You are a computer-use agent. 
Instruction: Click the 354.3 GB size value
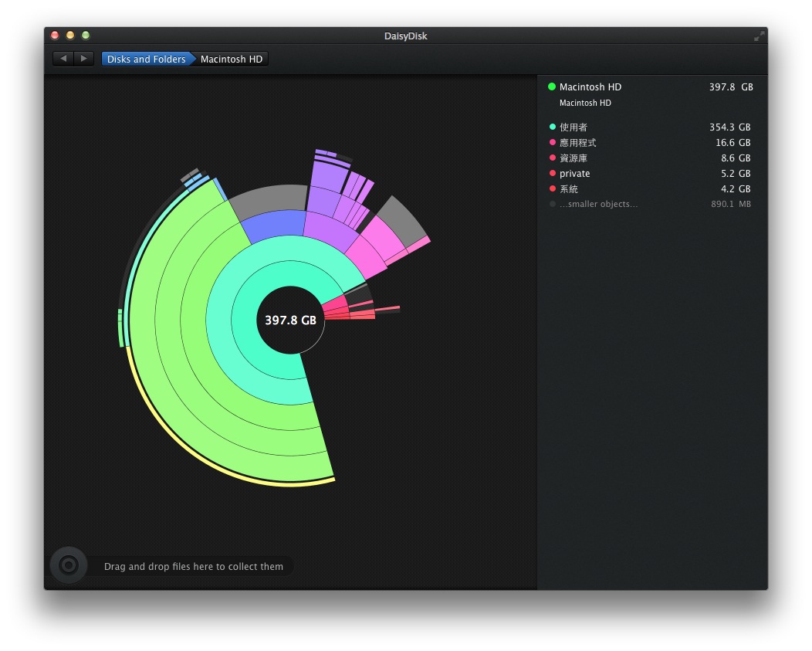[x=729, y=127]
